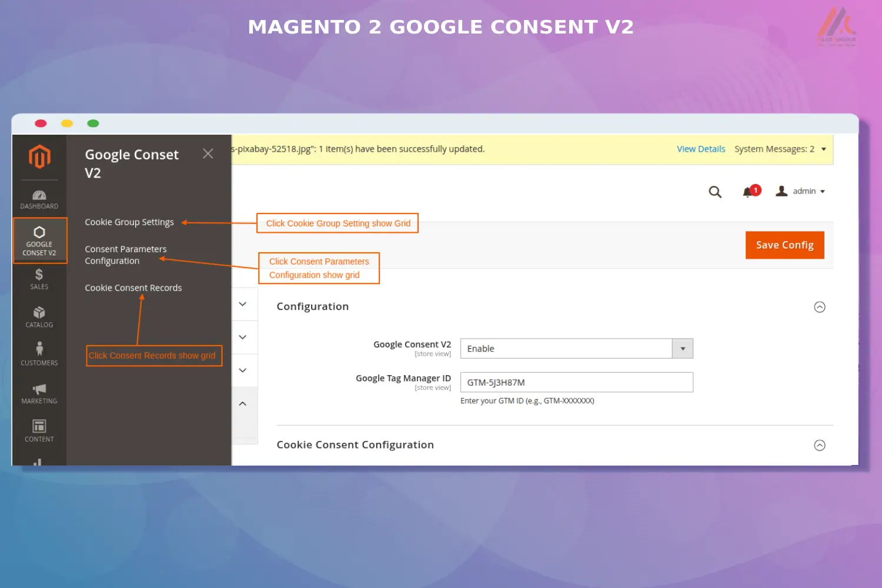
Task: Click the View Details link
Action: pos(701,149)
